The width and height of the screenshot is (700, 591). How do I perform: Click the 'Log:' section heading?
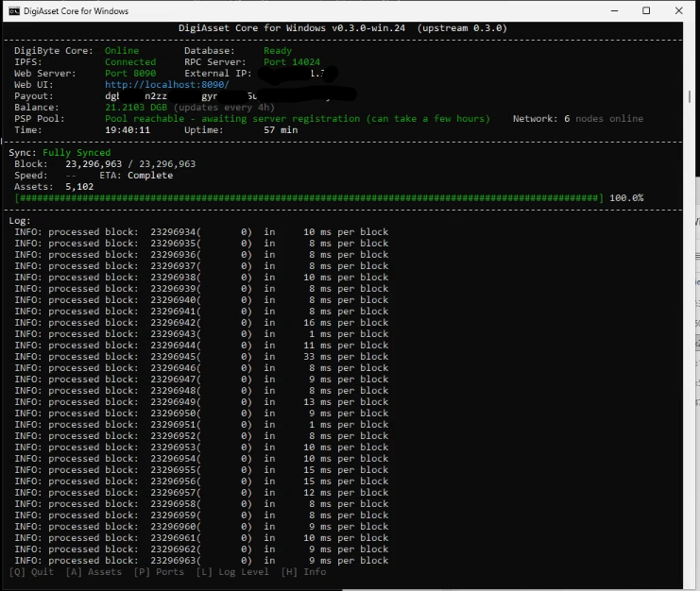click(20, 221)
